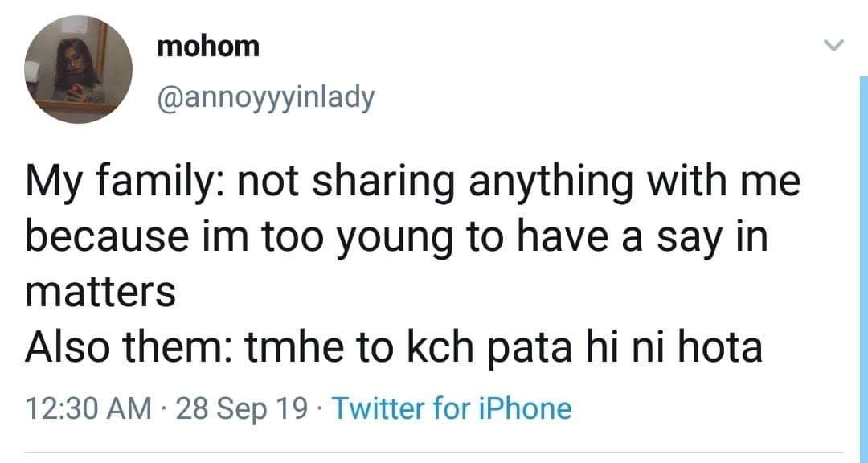Open the @annoyyyinlady handle
868x463 pixels.
click(267, 99)
